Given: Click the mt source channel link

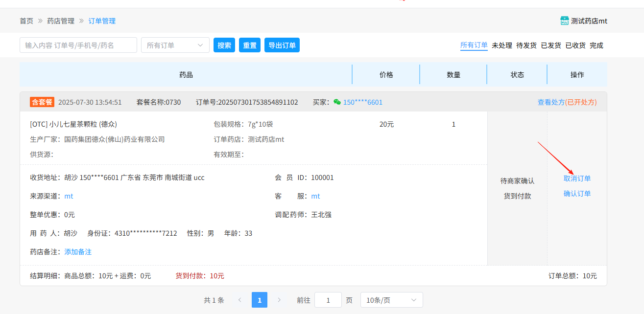Looking at the screenshot, I should (69, 196).
